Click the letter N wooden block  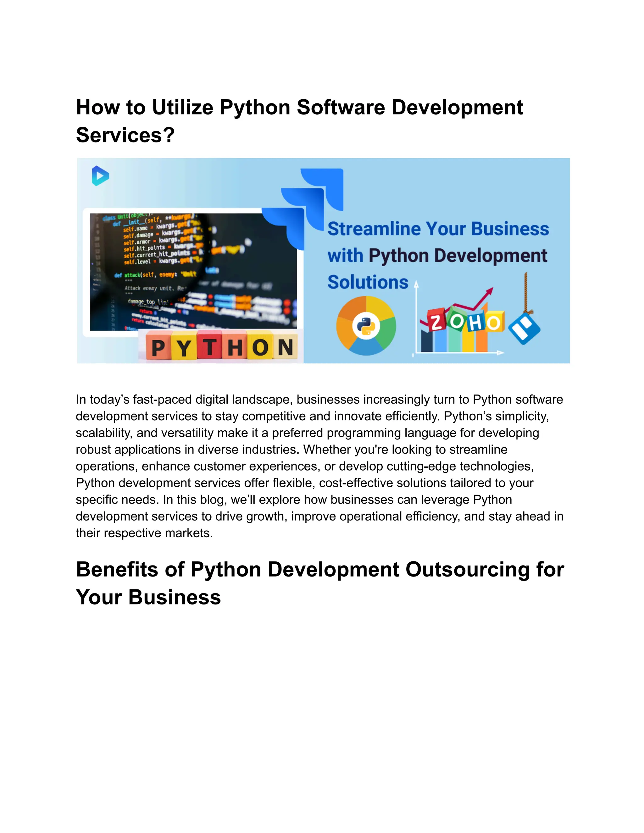click(285, 347)
